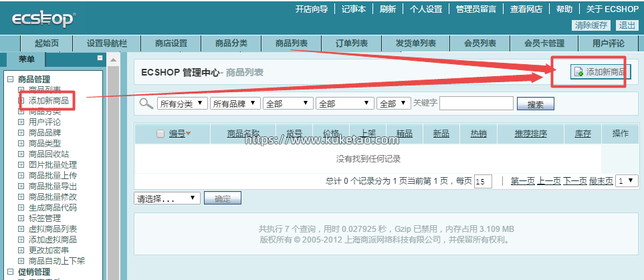Screen dimensions: 644x280
Task: Open the page number dropdown
Action: tap(627, 180)
